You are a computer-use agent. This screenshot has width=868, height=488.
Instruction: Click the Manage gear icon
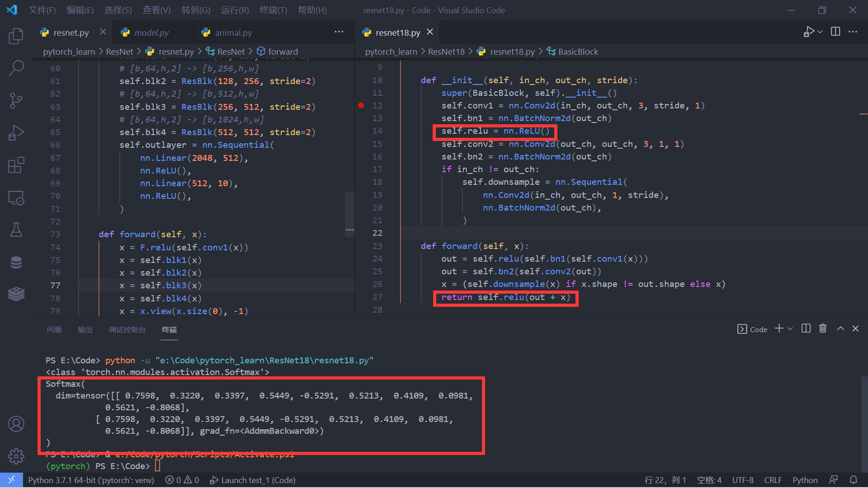coord(16,456)
